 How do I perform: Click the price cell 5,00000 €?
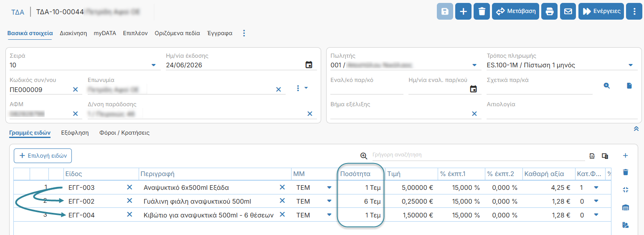[x=411, y=187]
